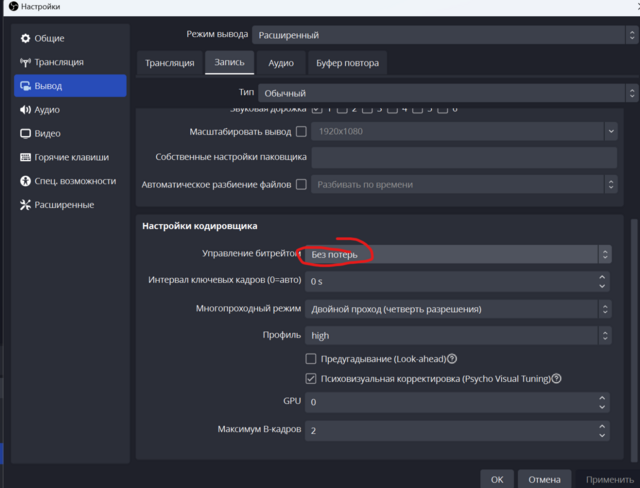Click the OK button
This screenshot has width=640, height=488.
pos(497,479)
